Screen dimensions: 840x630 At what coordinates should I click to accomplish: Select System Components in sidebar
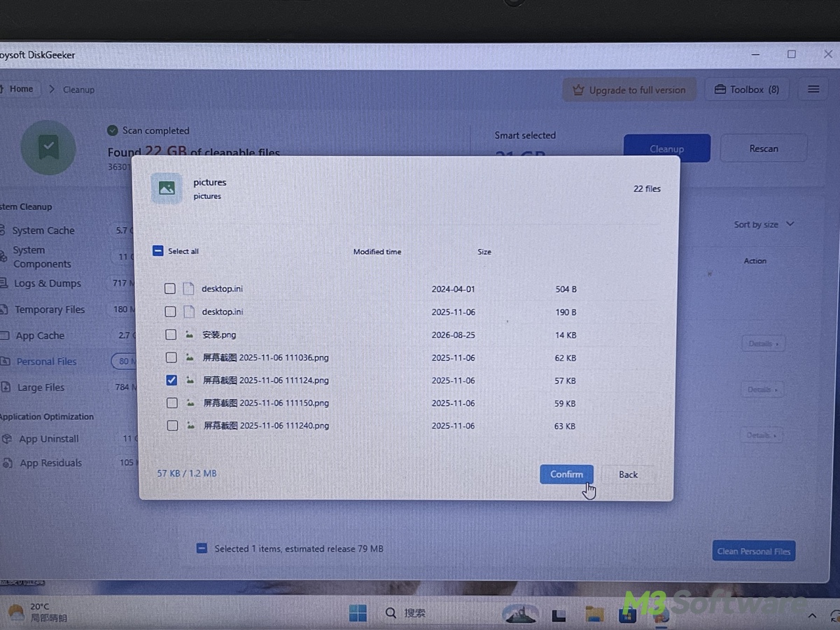(x=42, y=257)
